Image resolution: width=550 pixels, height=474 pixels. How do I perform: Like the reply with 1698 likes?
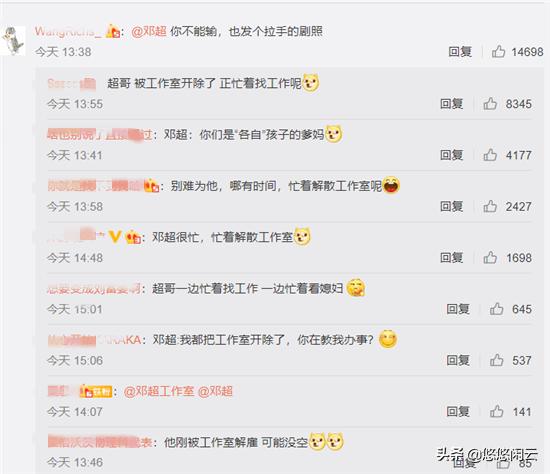[x=490, y=258]
